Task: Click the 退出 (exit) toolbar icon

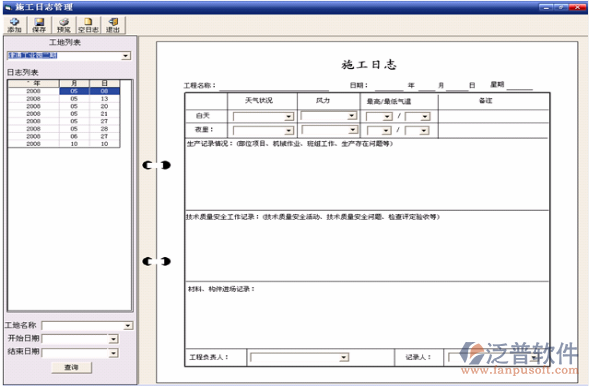Action: pos(113,25)
